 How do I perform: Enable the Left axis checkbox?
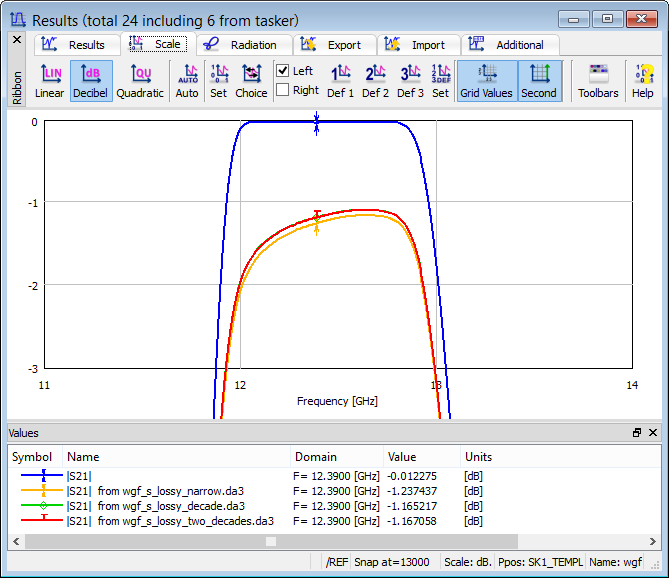282,70
